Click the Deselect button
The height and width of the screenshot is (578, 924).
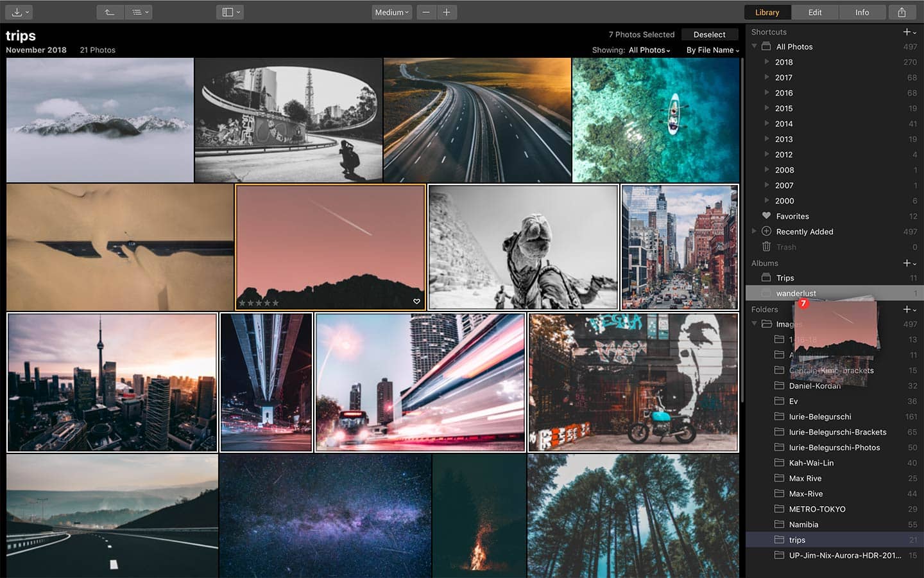(709, 35)
